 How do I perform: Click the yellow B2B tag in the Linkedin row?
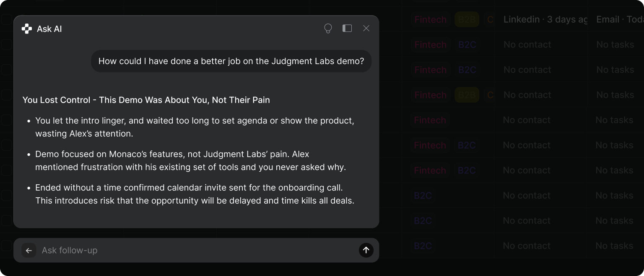pyautogui.click(x=467, y=20)
